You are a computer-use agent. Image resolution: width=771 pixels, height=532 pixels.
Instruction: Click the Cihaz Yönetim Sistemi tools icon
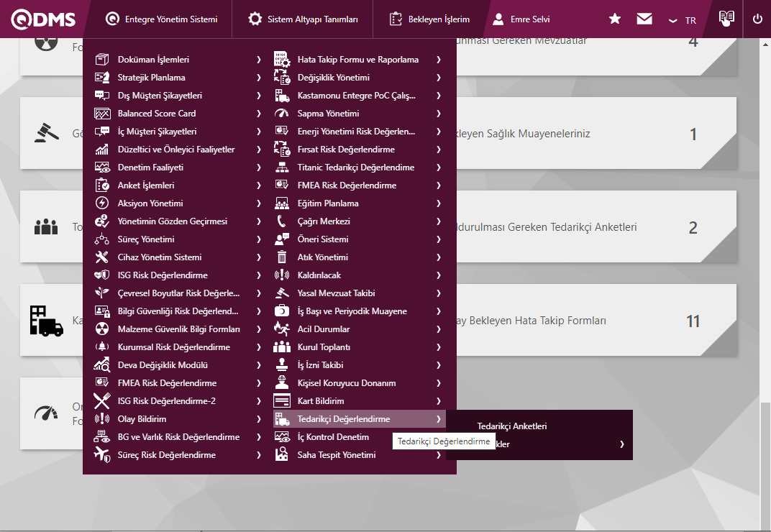(x=102, y=257)
